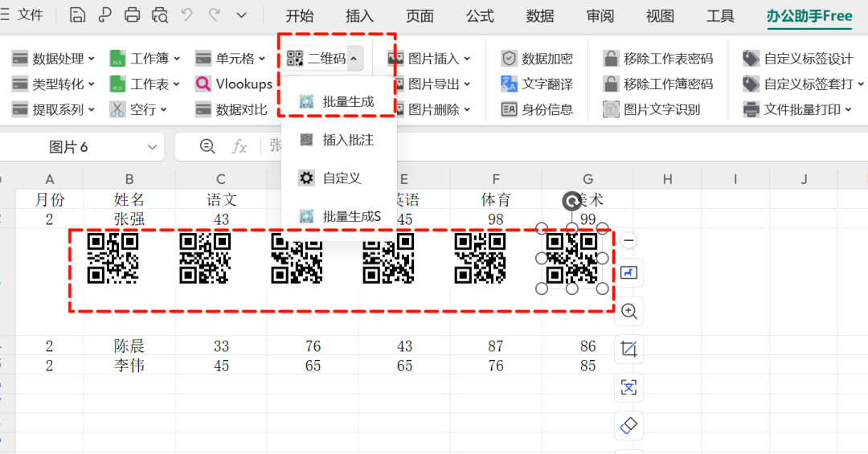Switch to the 页面 tab

point(420,16)
